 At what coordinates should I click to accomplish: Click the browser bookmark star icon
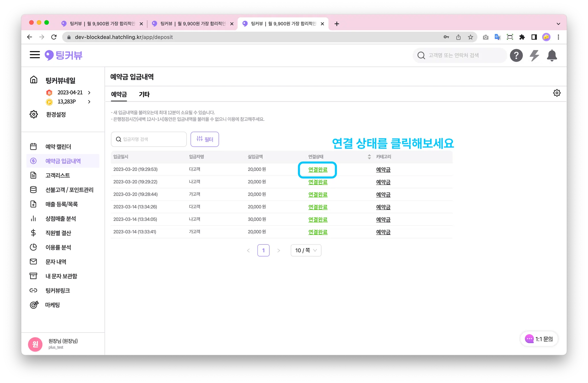[470, 37]
